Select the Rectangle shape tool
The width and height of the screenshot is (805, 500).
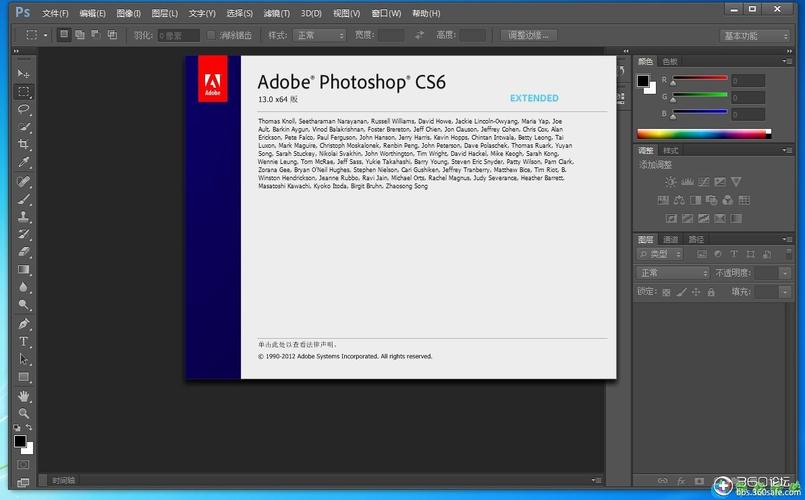(x=23, y=377)
